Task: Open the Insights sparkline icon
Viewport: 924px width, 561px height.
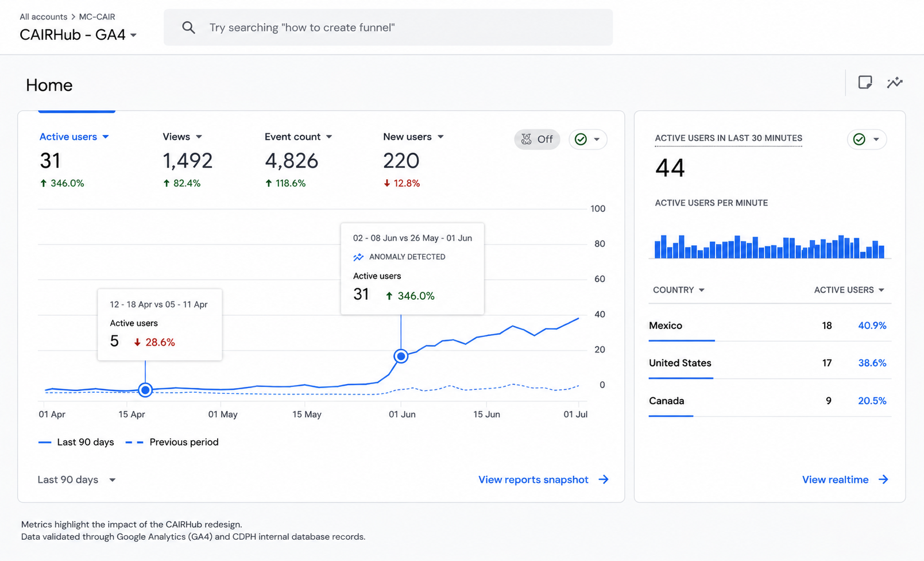Action: (x=895, y=83)
